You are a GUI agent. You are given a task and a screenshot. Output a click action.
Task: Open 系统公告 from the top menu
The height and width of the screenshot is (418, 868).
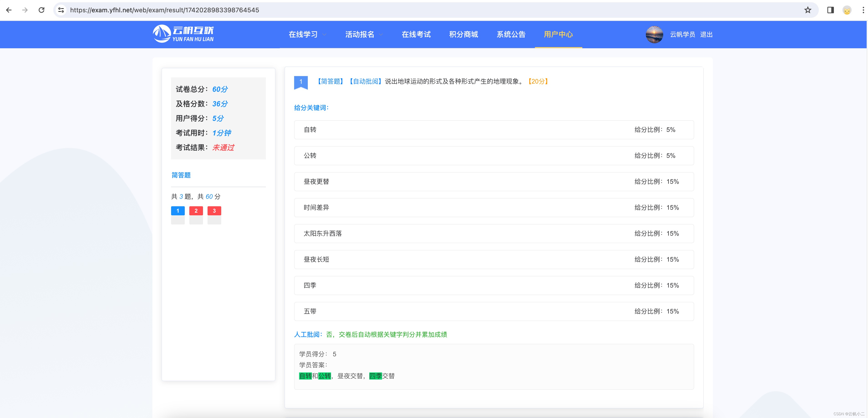[511, 34]
